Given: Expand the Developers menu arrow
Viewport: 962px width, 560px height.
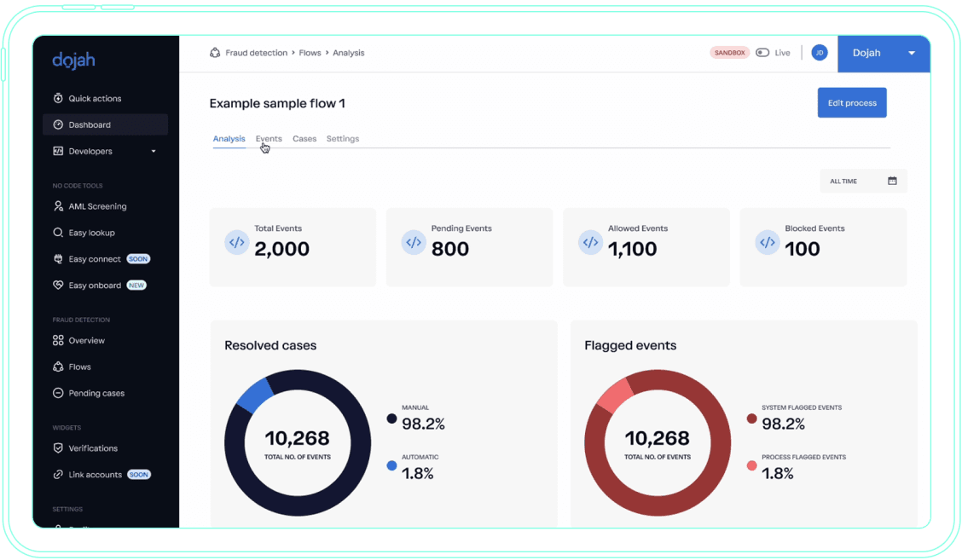Looking at the screenshot, I should tap(154, 152).
